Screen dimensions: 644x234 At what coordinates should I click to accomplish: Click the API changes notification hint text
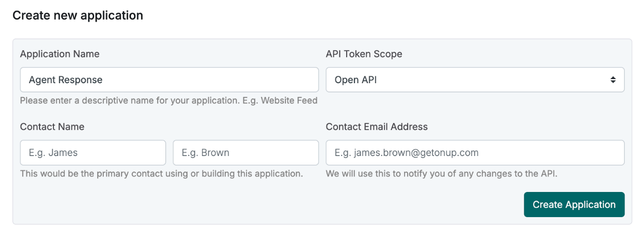441,173
